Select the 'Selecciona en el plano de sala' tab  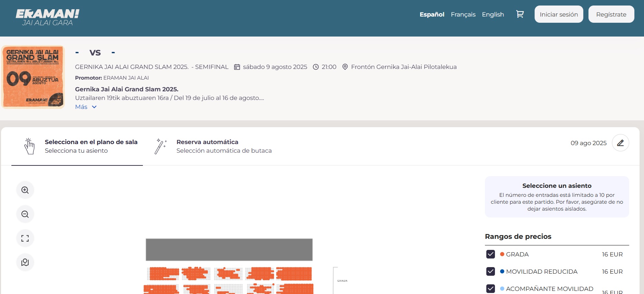point(77,146)
